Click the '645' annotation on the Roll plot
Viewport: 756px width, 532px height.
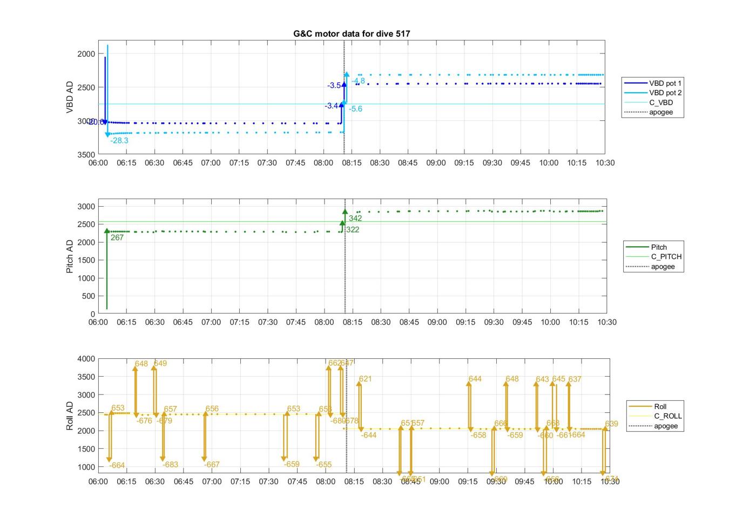click(559, 379)
